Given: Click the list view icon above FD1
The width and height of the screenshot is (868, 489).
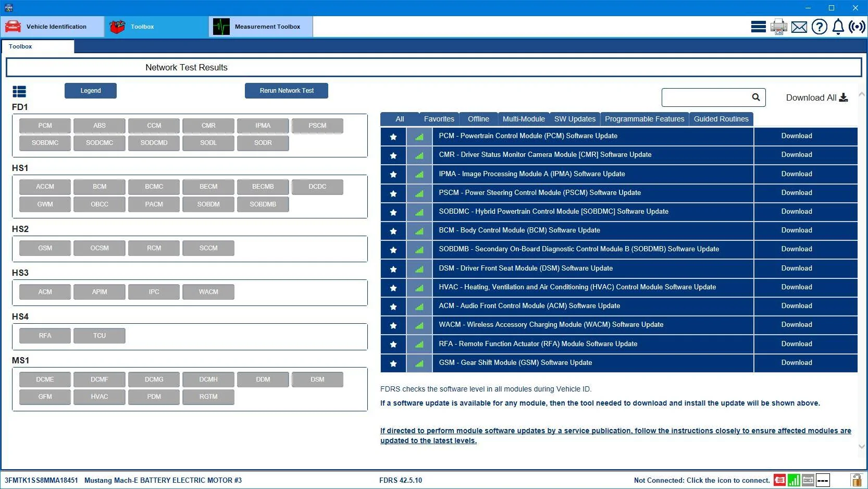Looking at the screenshot, I should (19, 92).
